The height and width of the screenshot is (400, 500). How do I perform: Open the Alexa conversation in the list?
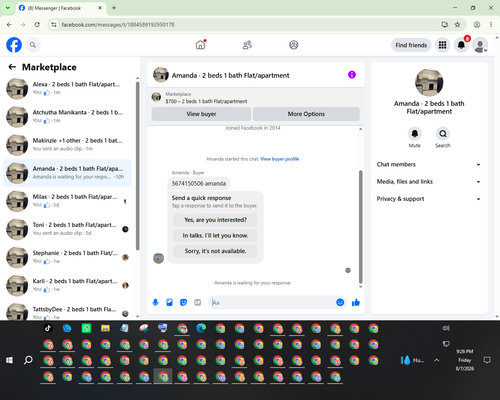pyautogui.click(x=67, y=88)
